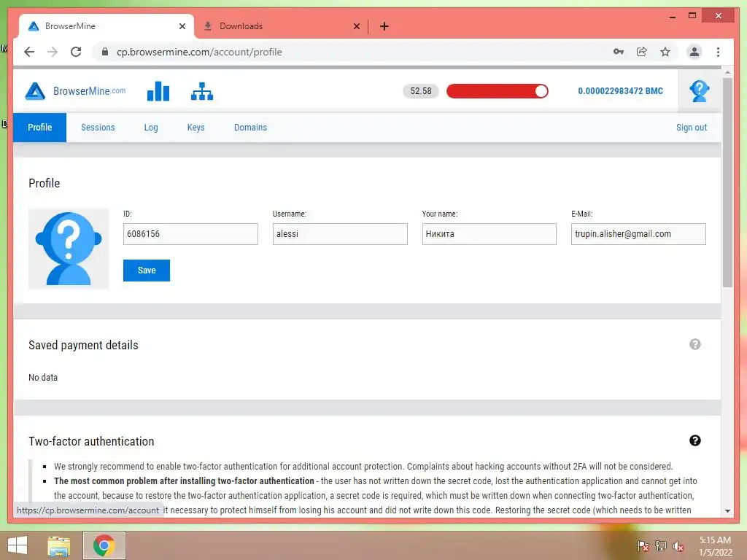Open the statistics bar chart icon
The image size is (747, 560).
coord(158,91)
